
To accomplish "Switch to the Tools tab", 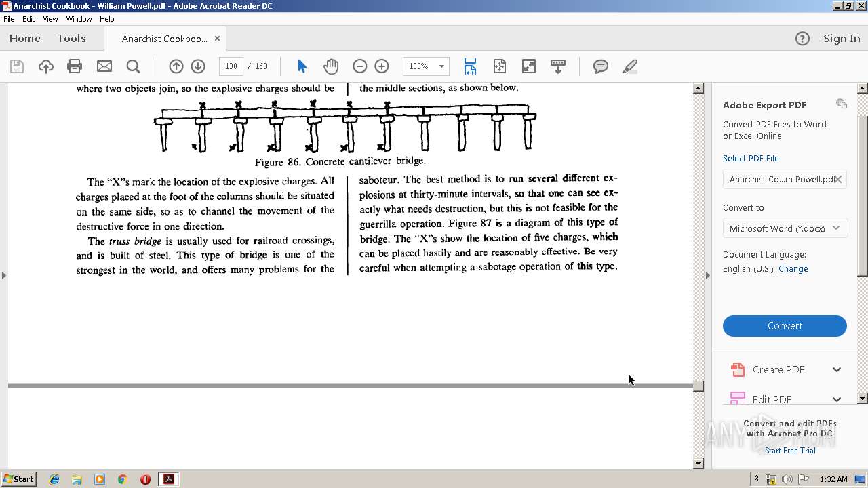I will tap(71, 39).
